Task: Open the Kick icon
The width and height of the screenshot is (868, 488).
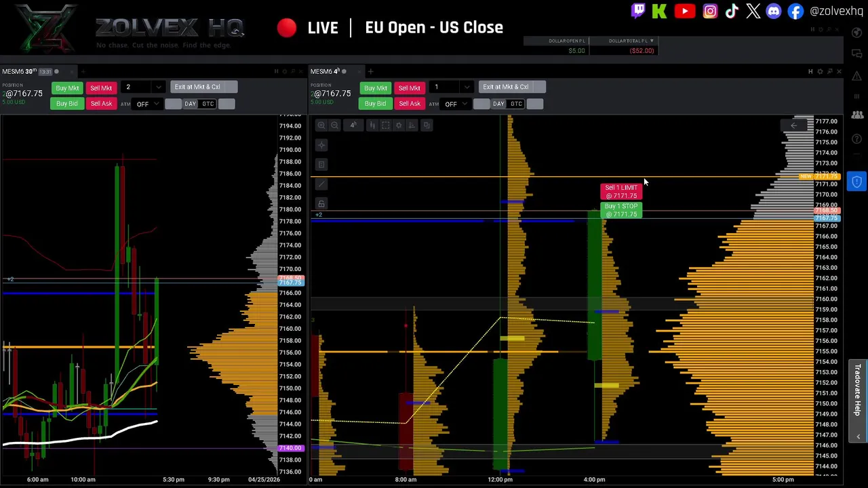Action: click(x=659, y=11)
